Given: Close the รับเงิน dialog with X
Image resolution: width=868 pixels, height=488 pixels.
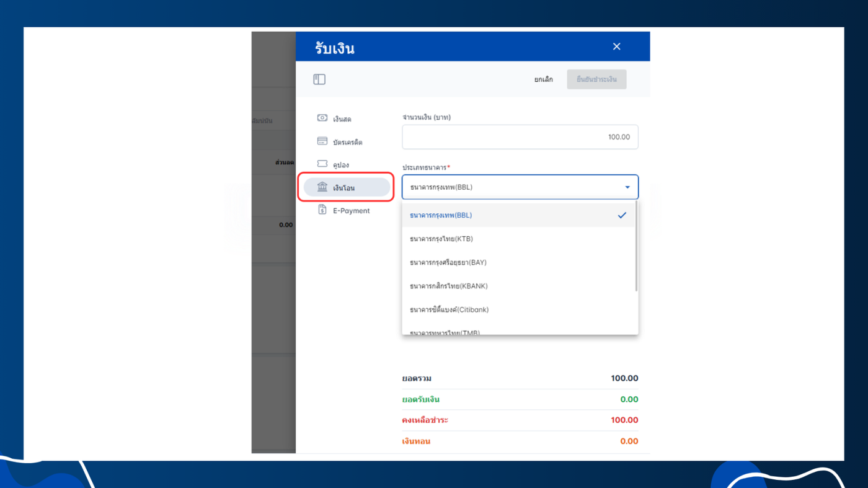Looking at the screenshot, I should [x=616, y=47].
